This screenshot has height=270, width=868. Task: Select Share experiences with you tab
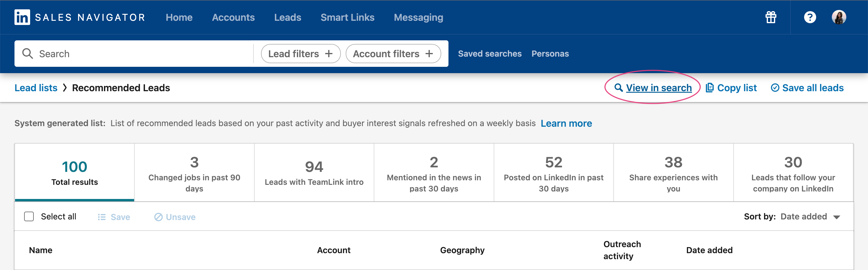[673, 173]
